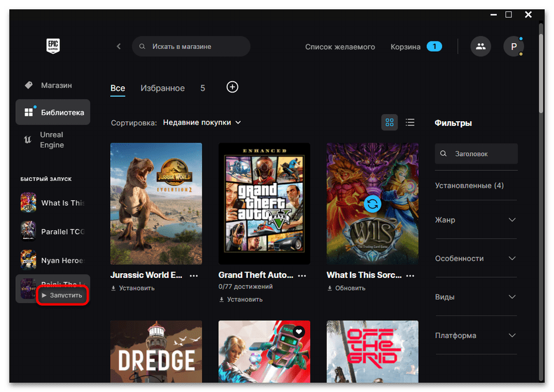Screen dimensions: 554x392
Task: Launch 'Parallel TCG' from quick launch
Action: pyautogui.click(x=63, y=231)
